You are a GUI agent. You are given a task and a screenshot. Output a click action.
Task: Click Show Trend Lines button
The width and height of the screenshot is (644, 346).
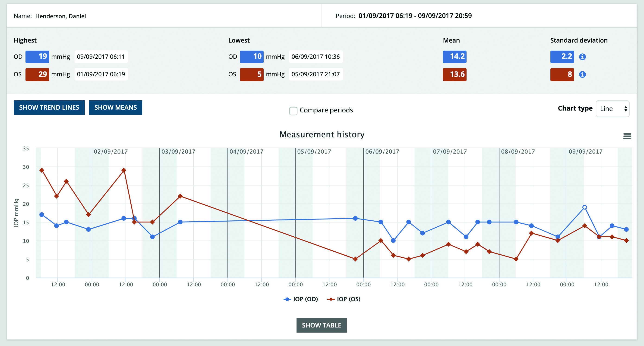pos(49,108)
